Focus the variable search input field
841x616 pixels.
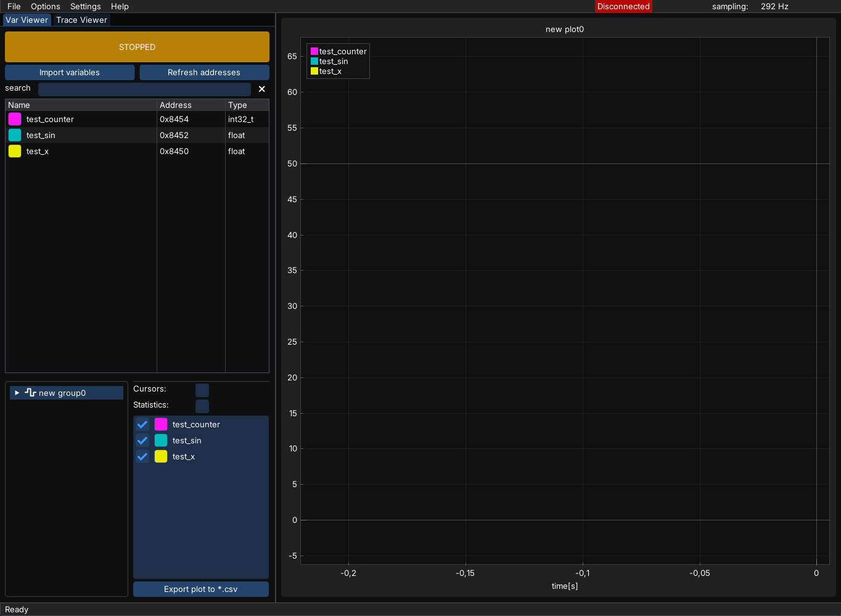coord(144,89)
